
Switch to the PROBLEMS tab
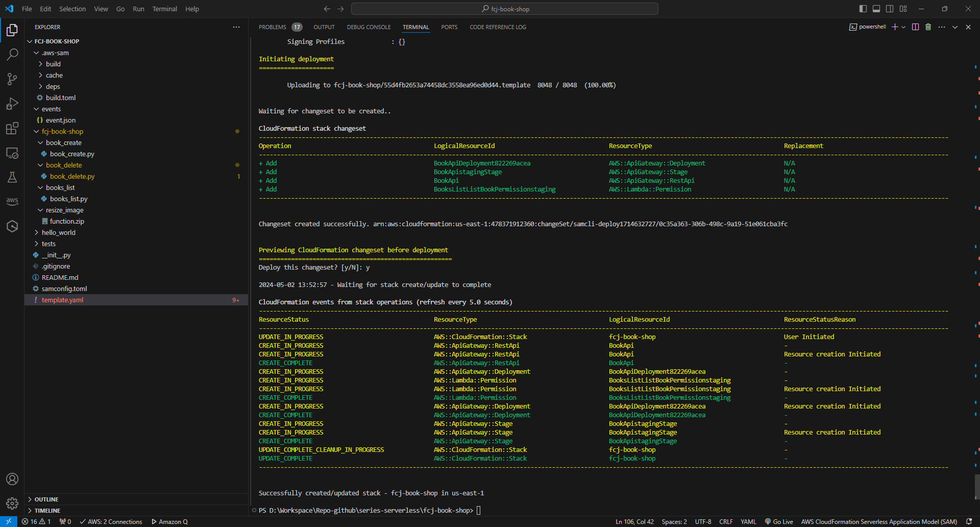[272, 27]
